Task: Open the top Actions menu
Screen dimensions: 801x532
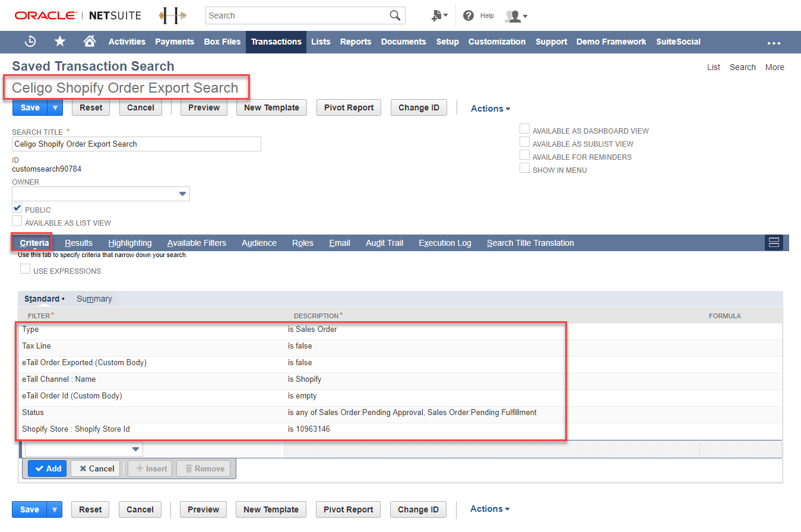Action: click(x=490, y=109)
